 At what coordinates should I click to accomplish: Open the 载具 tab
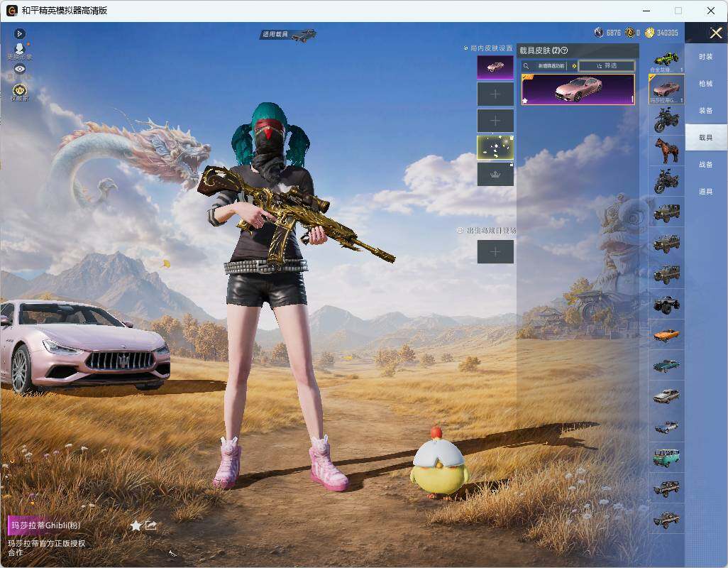pyautogui.click(x=706, y=138)
